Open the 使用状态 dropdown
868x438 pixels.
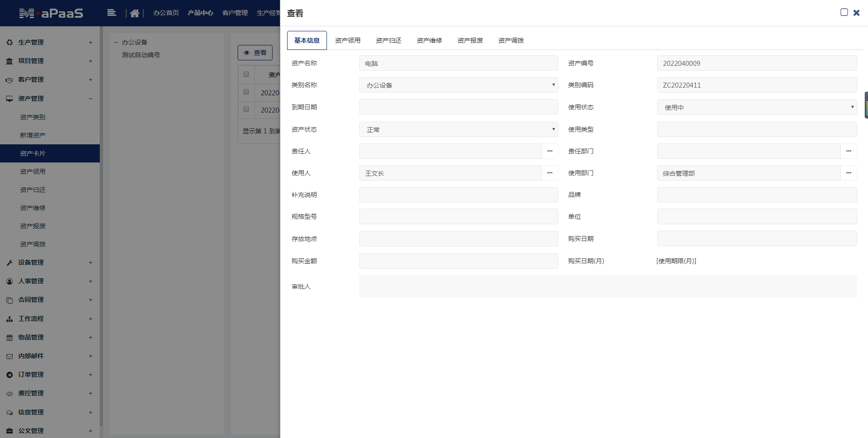point(757,107)
